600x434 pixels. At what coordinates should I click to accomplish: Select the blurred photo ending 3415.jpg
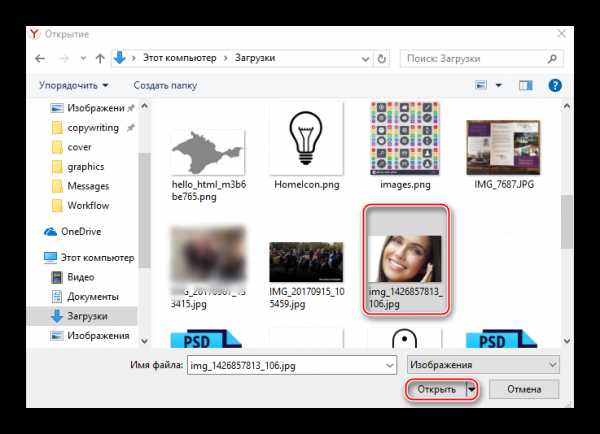[x=208, y=253]
